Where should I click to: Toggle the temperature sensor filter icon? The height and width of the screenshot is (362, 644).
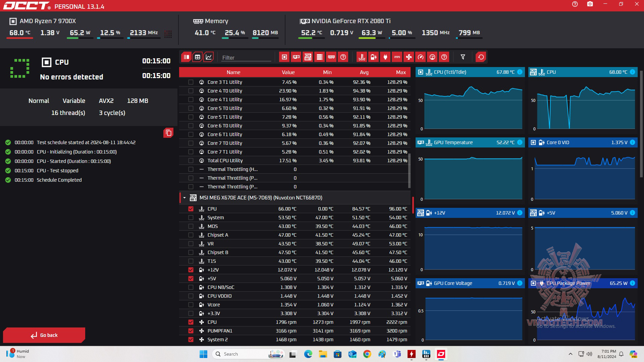pos(362,57)
